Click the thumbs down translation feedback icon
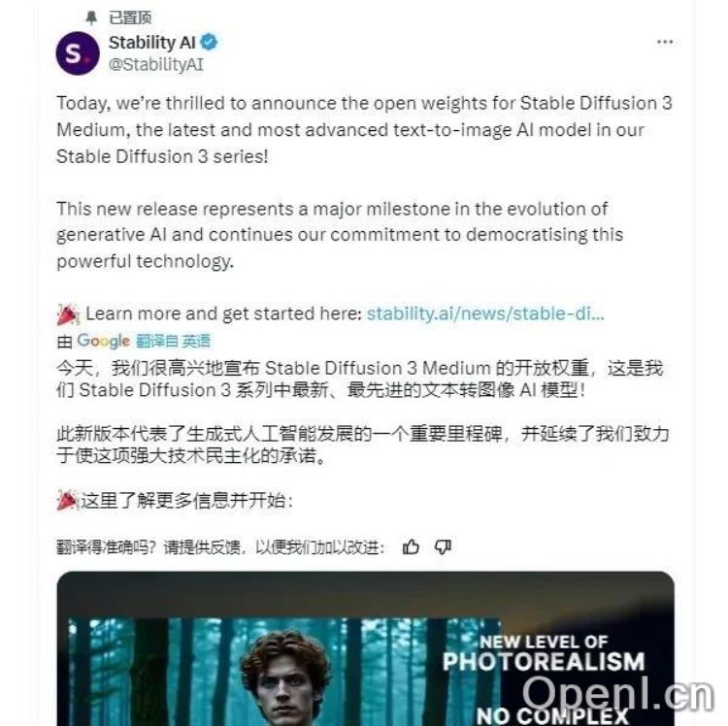The image size is (728, 726). pos(443,547)
